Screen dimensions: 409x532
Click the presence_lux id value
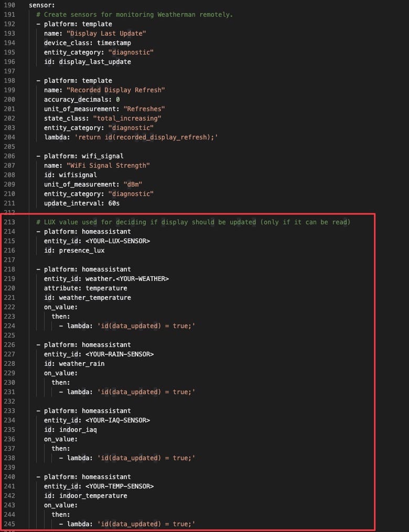click(x=82, y=251)
